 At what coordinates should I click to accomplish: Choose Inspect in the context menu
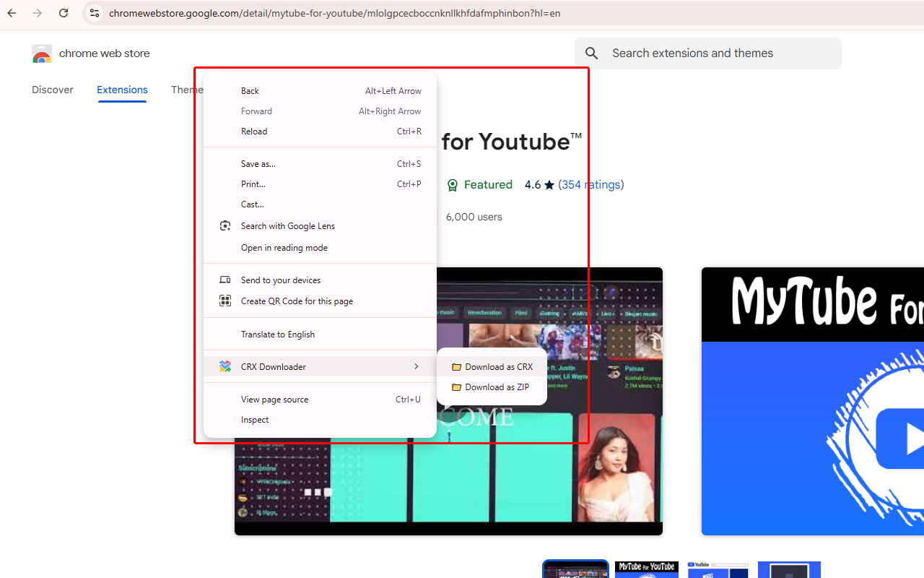(x=321, y=420)
